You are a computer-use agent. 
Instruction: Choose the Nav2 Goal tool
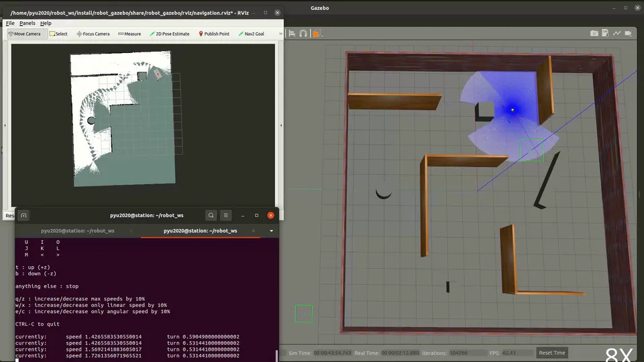click(x=252, y=34)
